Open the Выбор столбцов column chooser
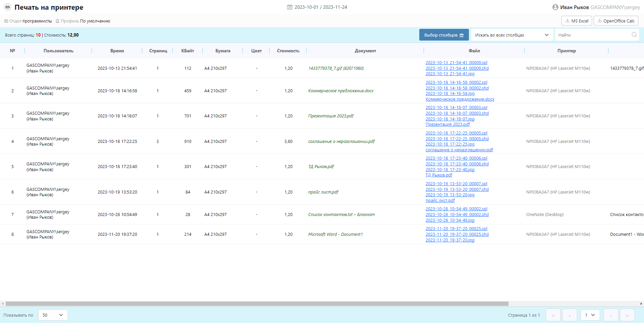Screen dimensions: 644x323 444,35
